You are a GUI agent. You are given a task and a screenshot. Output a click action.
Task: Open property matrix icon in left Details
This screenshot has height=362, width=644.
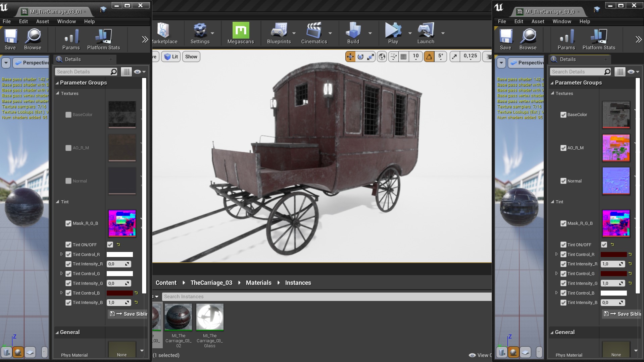coord(126,72)
